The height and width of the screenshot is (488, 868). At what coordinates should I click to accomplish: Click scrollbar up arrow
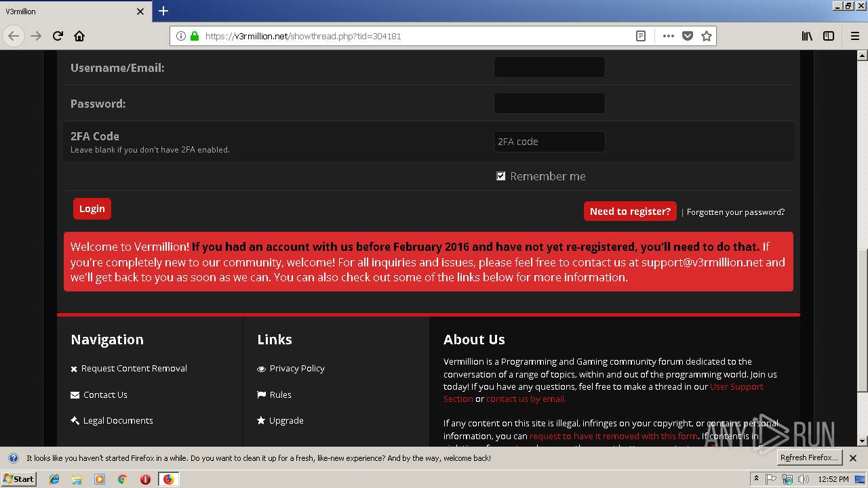(862, 56)
